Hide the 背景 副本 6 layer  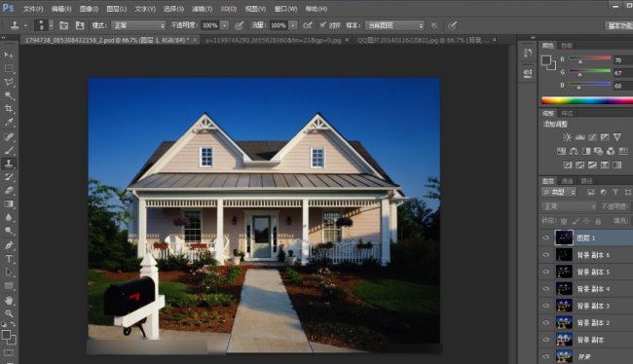pos(545,255)
